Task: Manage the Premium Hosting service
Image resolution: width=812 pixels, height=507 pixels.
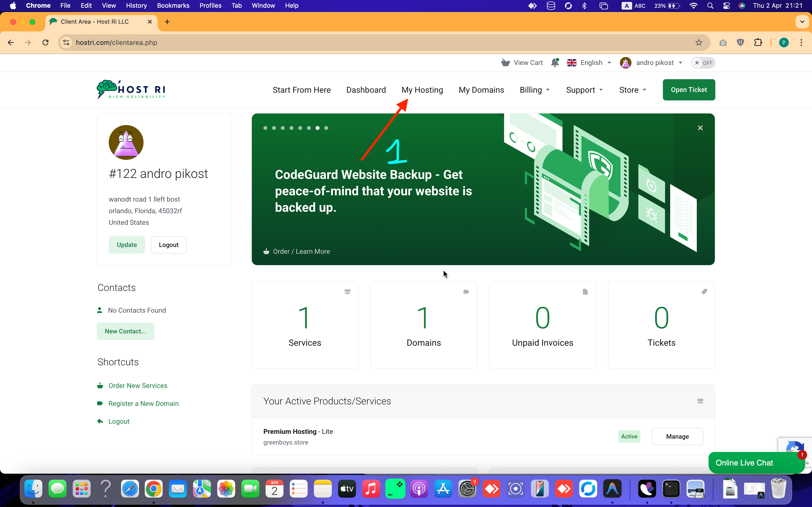Action: (x=677, y=436)
